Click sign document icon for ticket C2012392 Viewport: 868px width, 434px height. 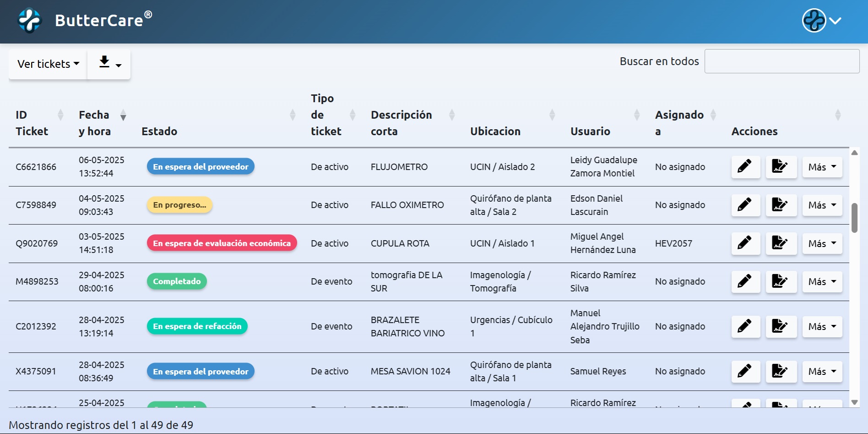(x=781, y=326)
